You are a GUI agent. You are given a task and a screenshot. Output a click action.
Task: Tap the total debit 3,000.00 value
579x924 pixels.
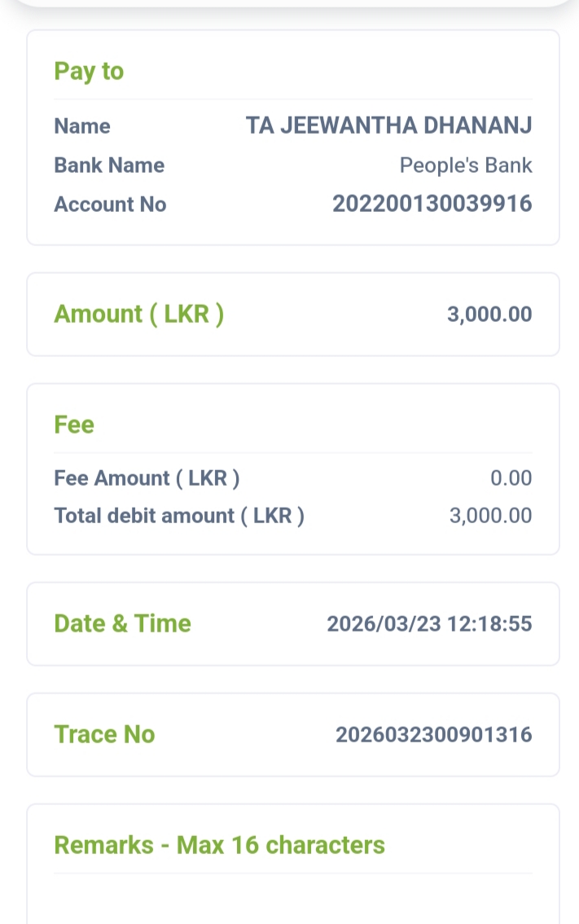(x=490, y=516)
